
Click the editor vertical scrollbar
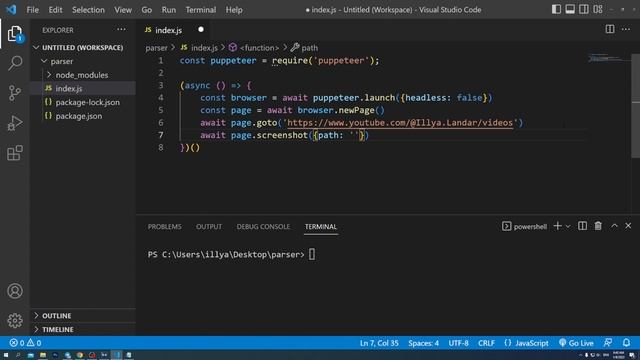pyautogui.click(x=636, y=105)
